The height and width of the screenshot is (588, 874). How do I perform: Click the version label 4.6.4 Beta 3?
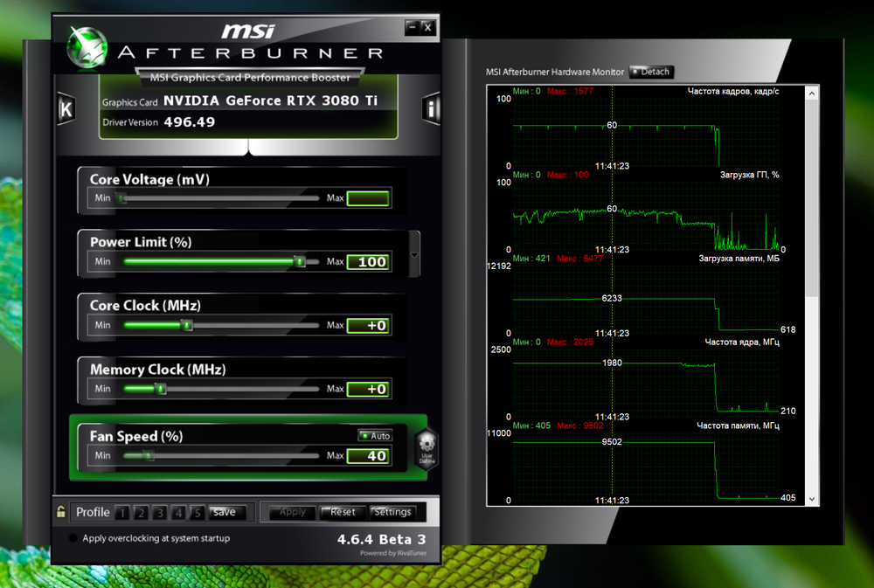(382, 540)
